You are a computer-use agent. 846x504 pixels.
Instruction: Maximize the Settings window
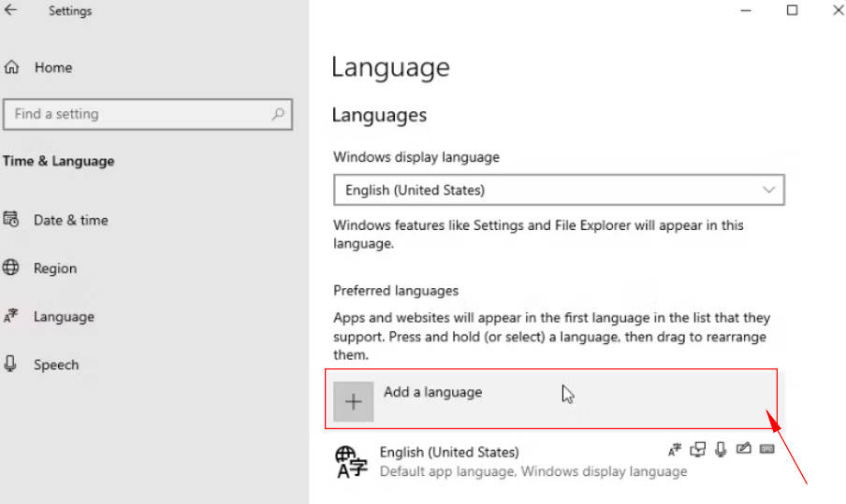click(x=792, y=10)
